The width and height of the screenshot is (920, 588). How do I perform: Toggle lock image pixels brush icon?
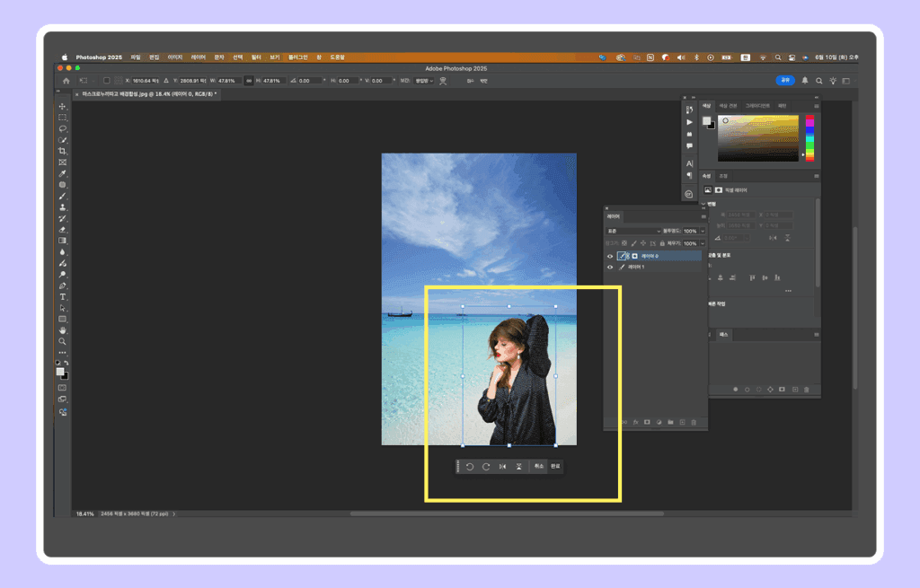click(633, 243)
